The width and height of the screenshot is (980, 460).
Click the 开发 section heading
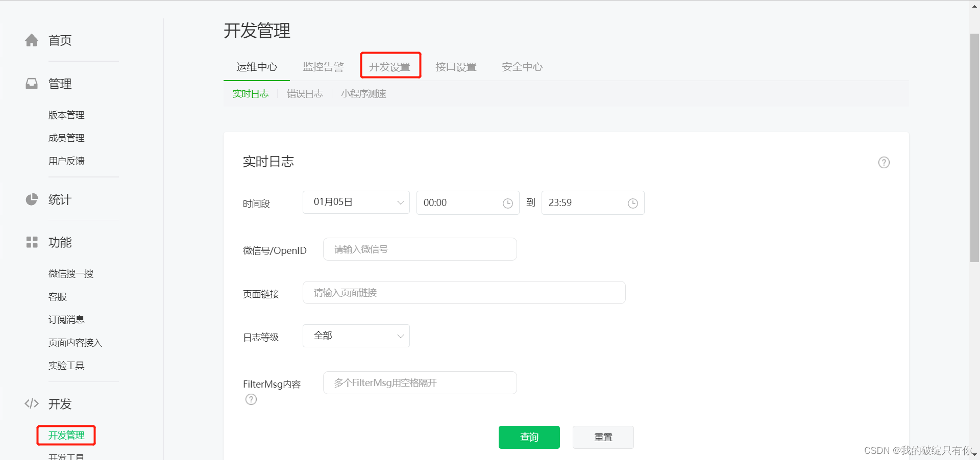tap(60, 404)
